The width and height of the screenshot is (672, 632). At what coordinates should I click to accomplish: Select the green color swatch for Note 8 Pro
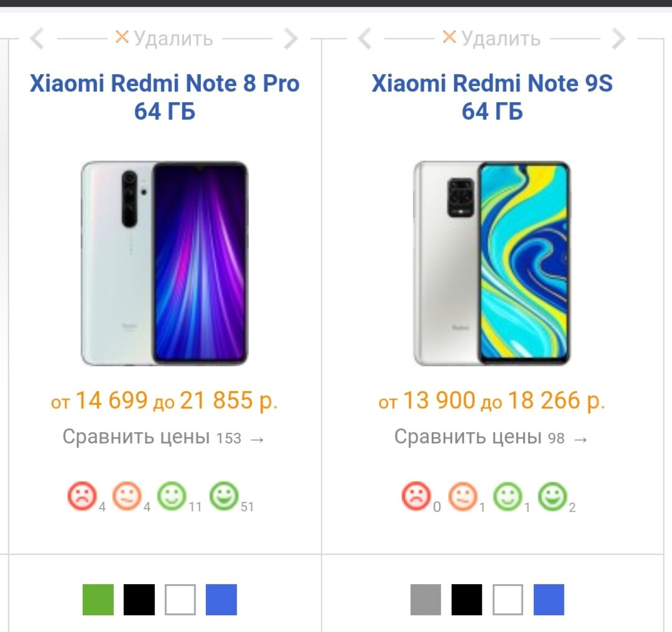tap(98, 600)
